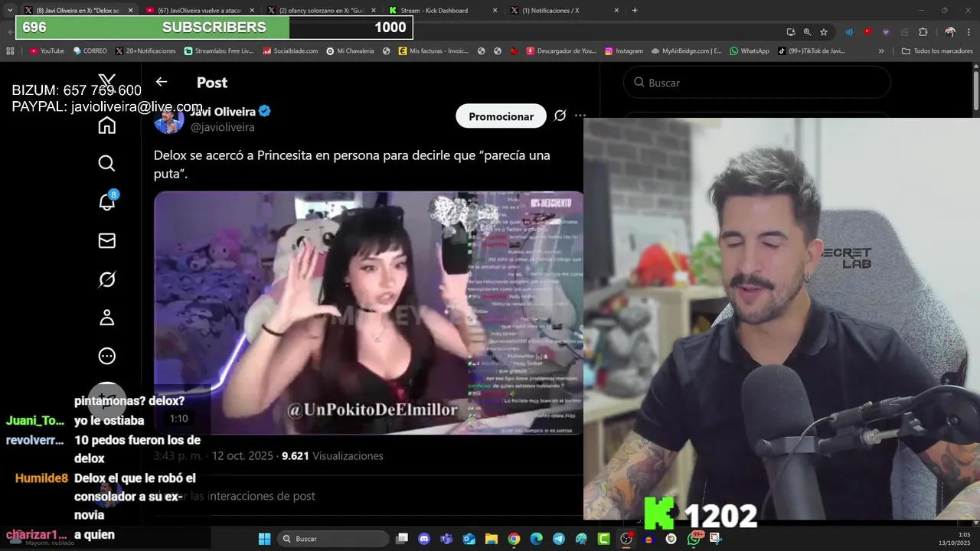Open the Profile icon in X sidebar

tap(107, 318)
